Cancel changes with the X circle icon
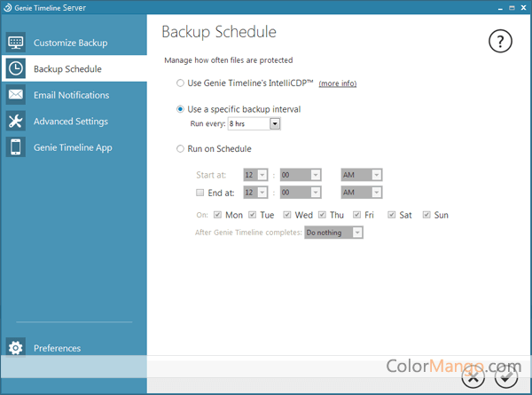532x395 pixels. 474,376
